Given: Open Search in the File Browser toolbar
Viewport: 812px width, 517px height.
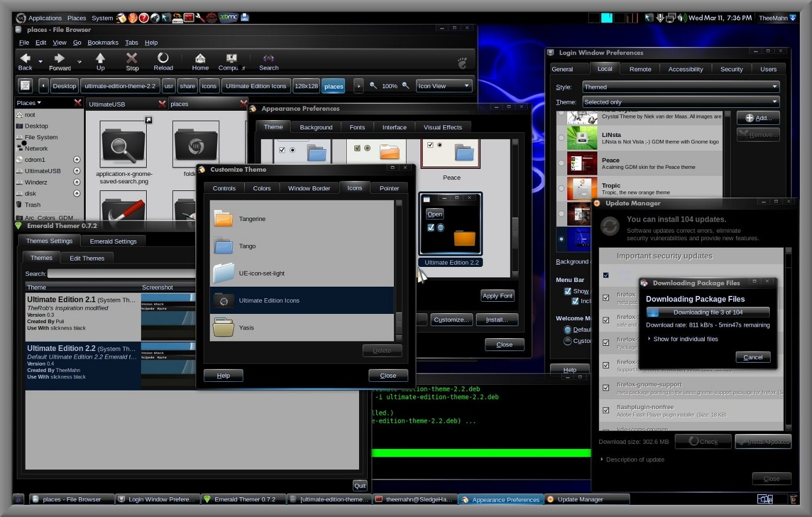Looking at the screenshot, I should point(269,61).
